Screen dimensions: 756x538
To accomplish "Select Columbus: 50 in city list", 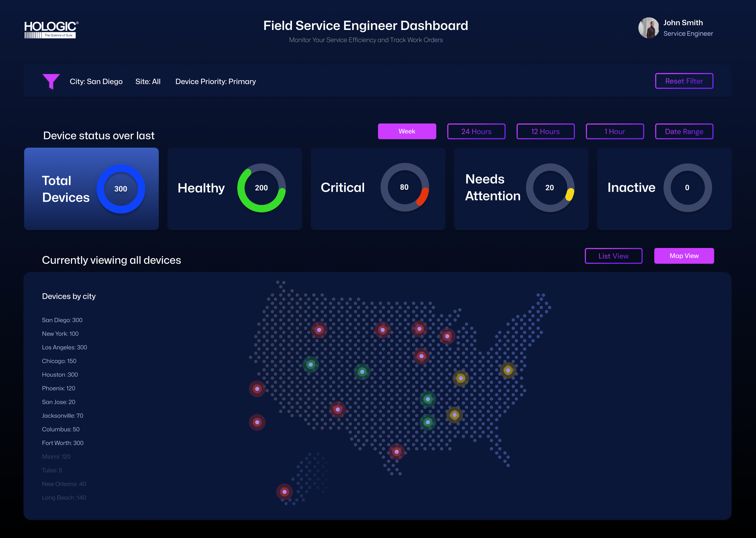I will coord(61,429).
